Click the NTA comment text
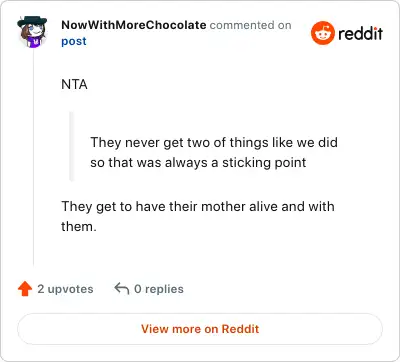Image resolution: width=400 pixels, height=362 pixels. pyautogui.click(x=74, y=84)
